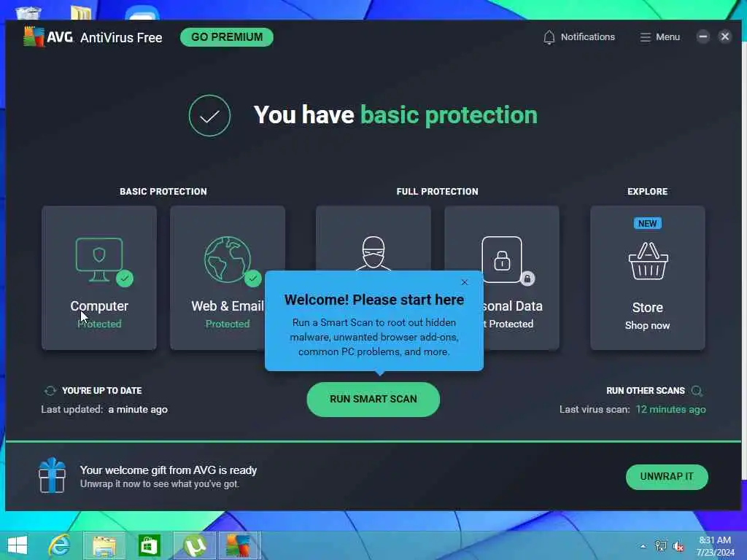Click Your welcome gift from AVG text
The height and width of the screenshot is (560, 747).
tap(169, 470)
